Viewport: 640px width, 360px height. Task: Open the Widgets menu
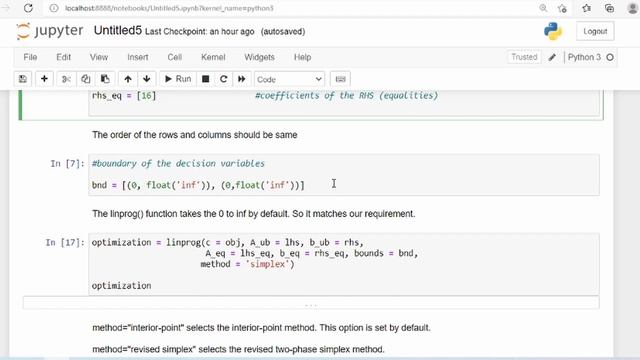[259, 57]
